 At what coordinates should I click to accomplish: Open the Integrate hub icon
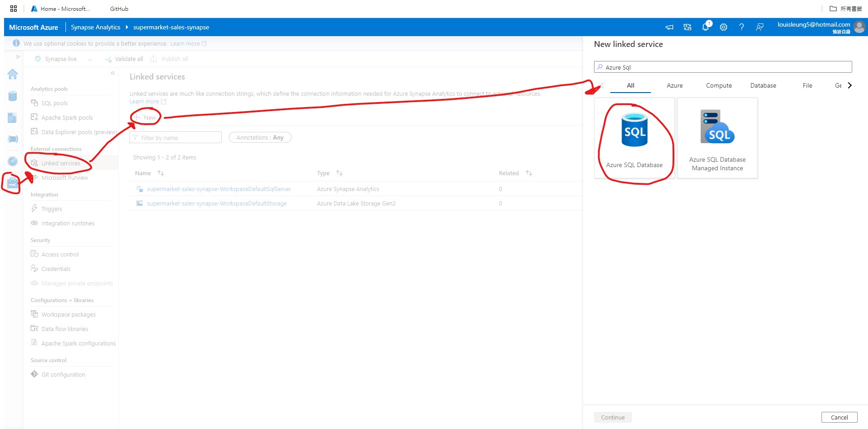(x=13, y=139)
